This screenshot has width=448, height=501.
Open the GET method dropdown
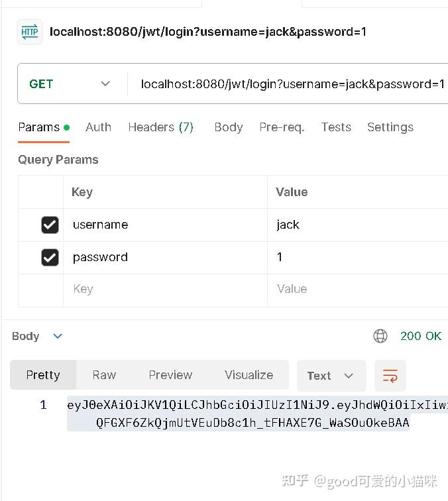pyautogui.click(x=70, y=84)
